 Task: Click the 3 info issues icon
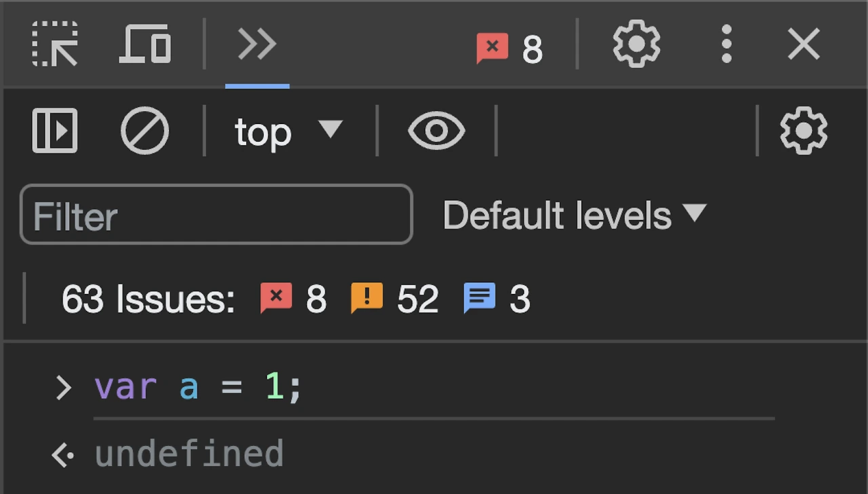pos(479,299)
